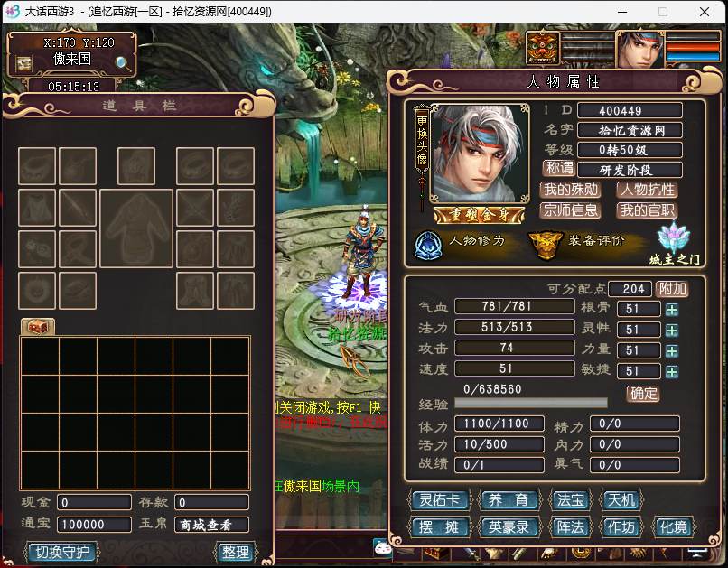Open the treasure chest inventory tab

[38, 327]
